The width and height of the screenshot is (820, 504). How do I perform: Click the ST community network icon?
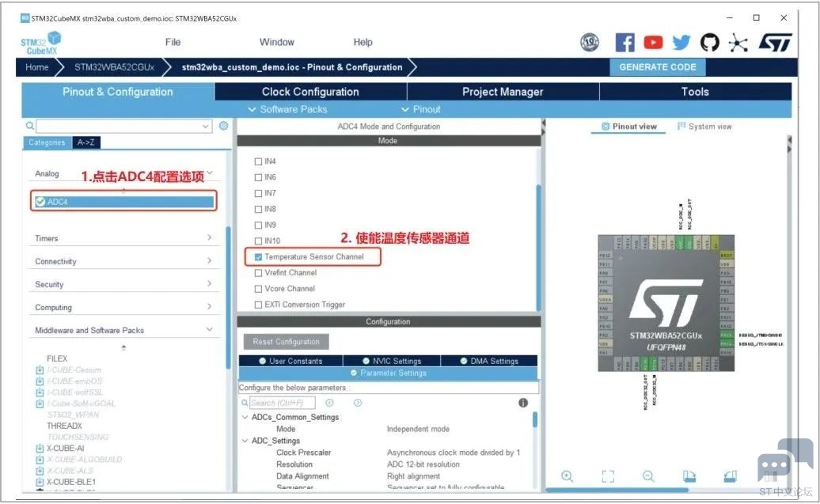(738, 43)
